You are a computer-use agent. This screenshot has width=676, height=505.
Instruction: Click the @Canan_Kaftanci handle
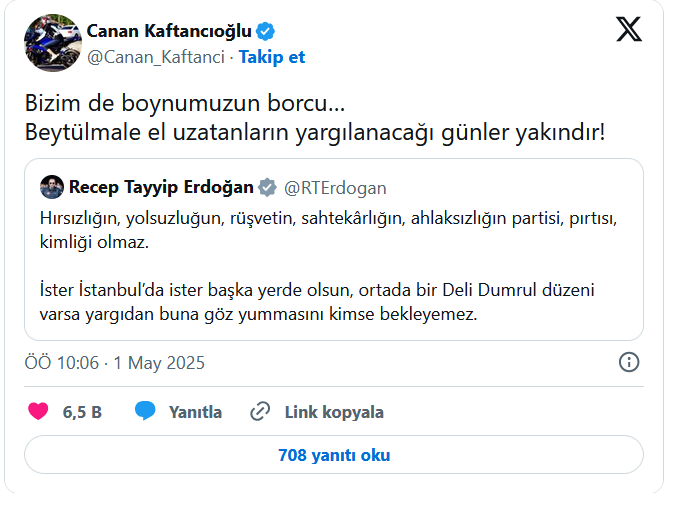tap(157, 57)
